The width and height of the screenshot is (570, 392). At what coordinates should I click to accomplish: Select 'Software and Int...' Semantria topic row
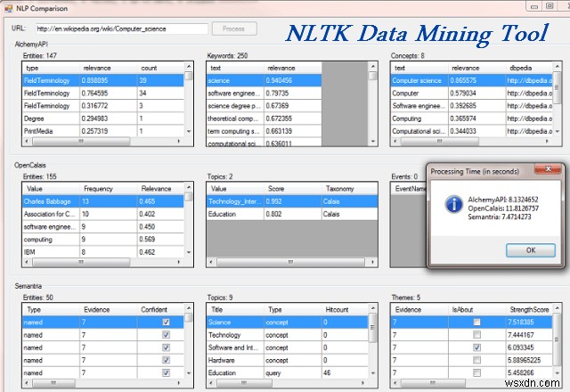pos(288,347)
